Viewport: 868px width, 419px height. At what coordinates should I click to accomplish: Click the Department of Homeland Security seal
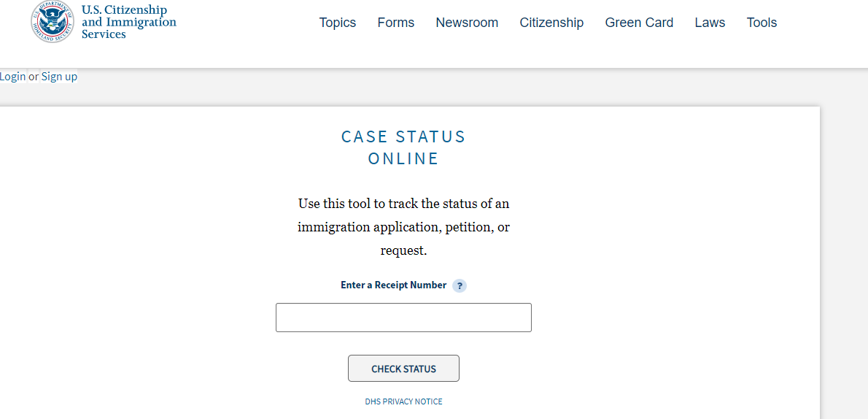[52, 22]
